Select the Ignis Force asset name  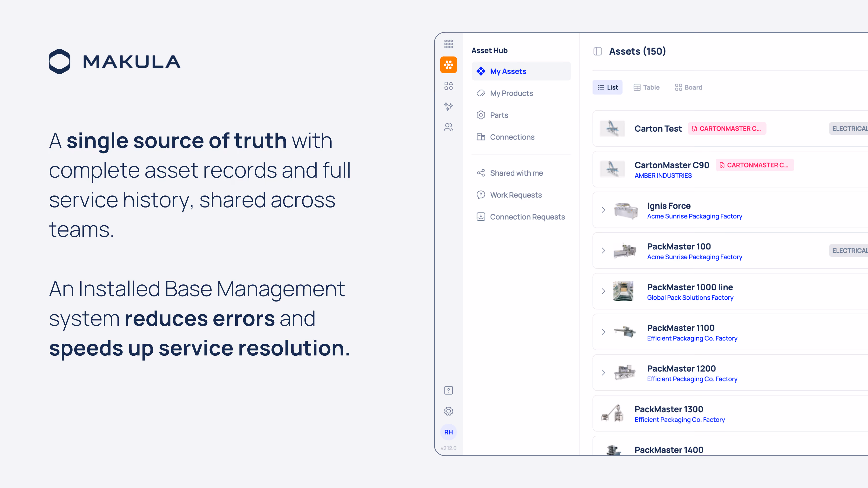pos(669,206)
